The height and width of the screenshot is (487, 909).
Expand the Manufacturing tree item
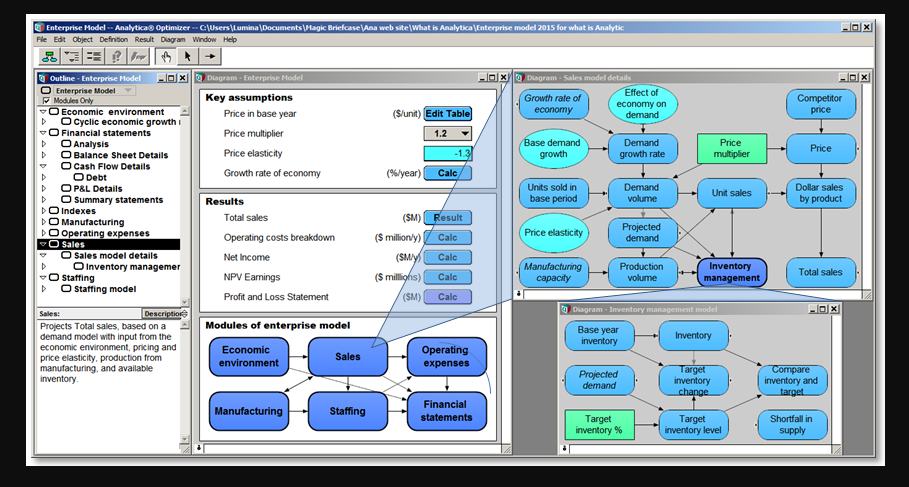click(x=43, y=222)
